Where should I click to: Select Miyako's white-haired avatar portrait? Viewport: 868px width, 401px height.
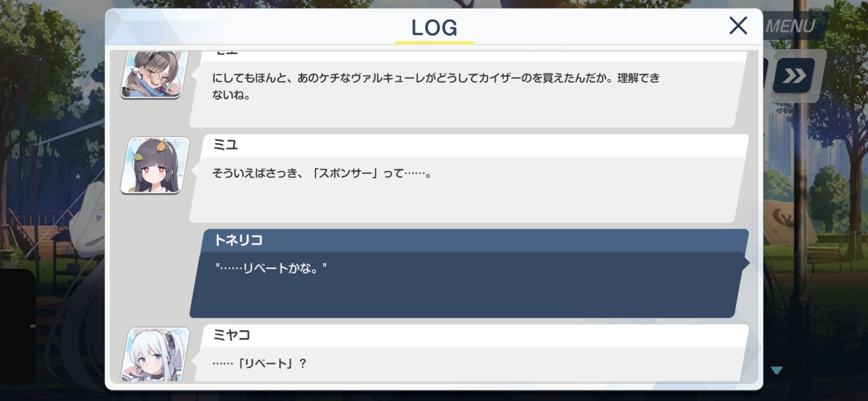pyautogui.click(x=155, y=355)
